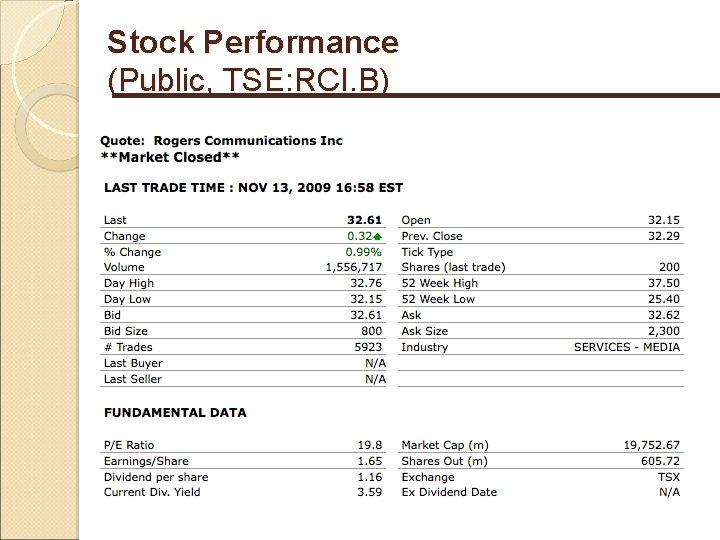720x540 pixels.
Task: Click the Day High row label
Action: tap(129, 283)
